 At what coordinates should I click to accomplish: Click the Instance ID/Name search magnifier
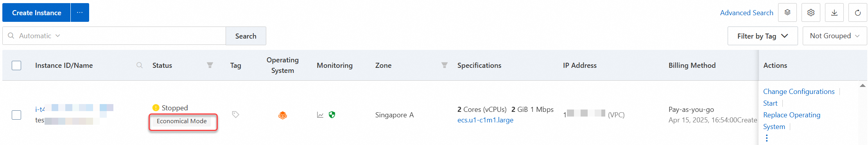tap(139, 65)
